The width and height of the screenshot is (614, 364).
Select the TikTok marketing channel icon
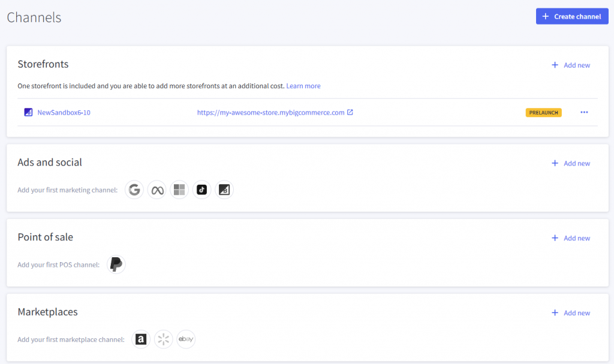coord(201,189)
